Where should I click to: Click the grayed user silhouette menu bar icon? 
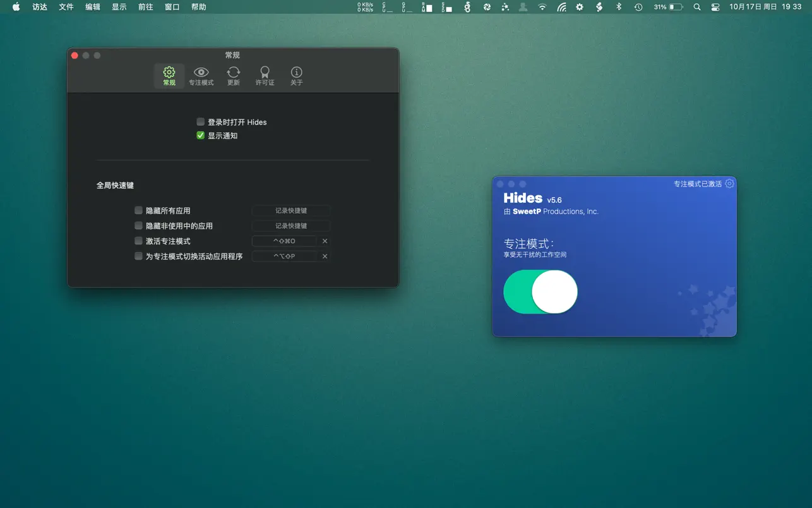point(523,7)
